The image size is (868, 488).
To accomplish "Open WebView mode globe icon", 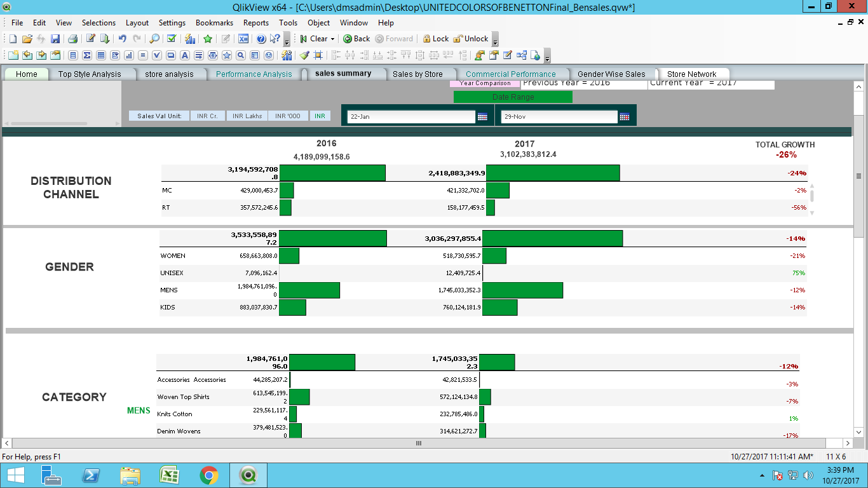I will click(535, 55).
